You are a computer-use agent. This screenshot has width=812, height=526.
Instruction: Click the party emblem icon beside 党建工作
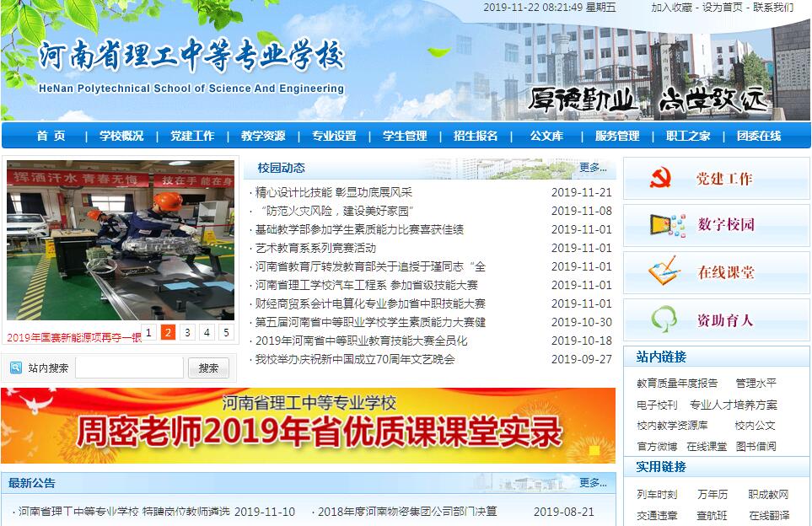[x=660, y=179]
